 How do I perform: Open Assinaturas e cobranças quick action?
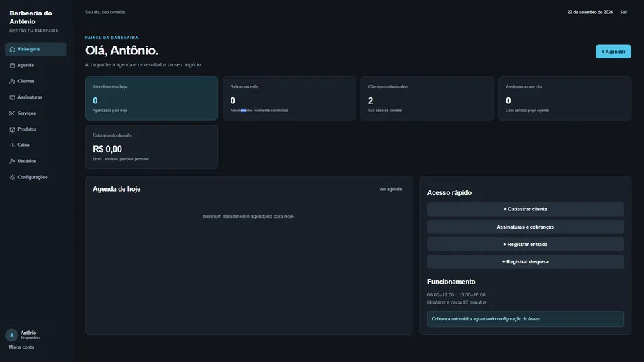tap(525, 227)
